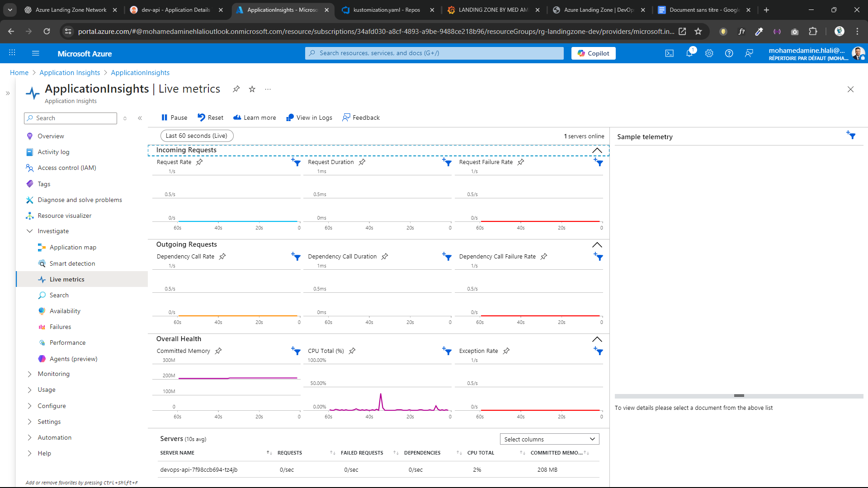Pin the Request Rate chart
The height and width of the screenshot is (488, 868).
(x=199, y=162)
